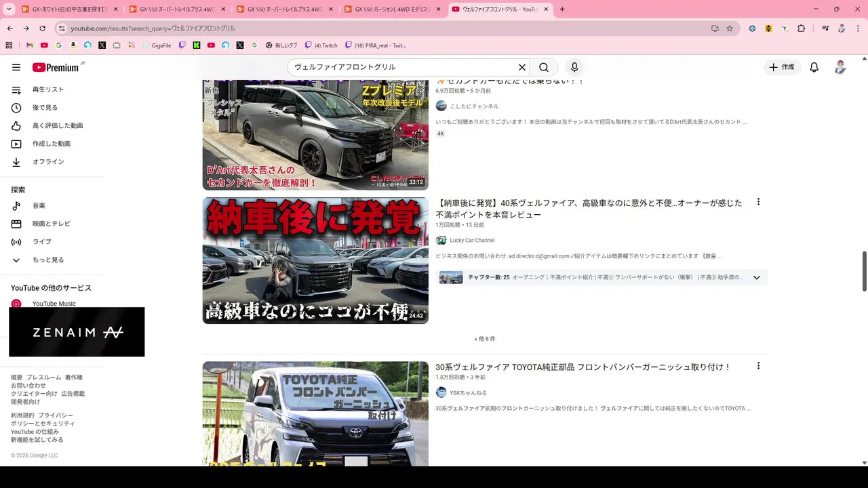Play the Zプレミア silver van thumbnail
The width and height of the screenshot is (868, 488).
pyautogui.click(x=315, y=135)
